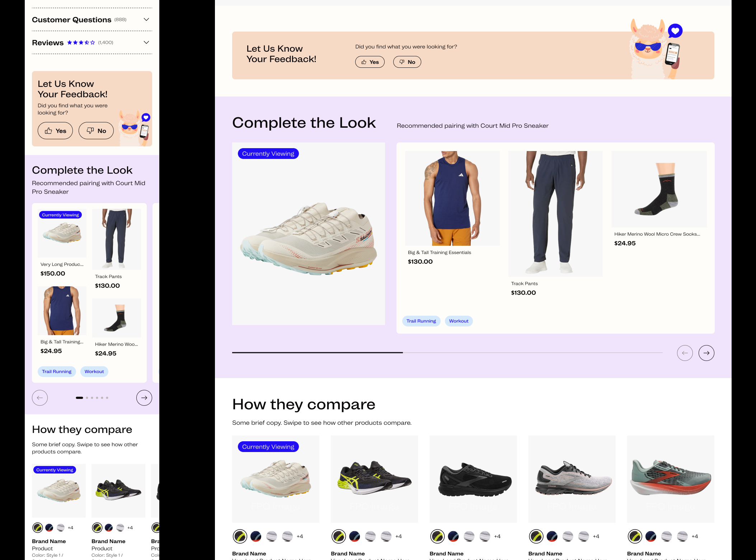The width and height of the screenshot is (756, 560).
Task: Click the left arrow in Complete the Look carousel
Action: pyautogui.click(x=685, y=353)
